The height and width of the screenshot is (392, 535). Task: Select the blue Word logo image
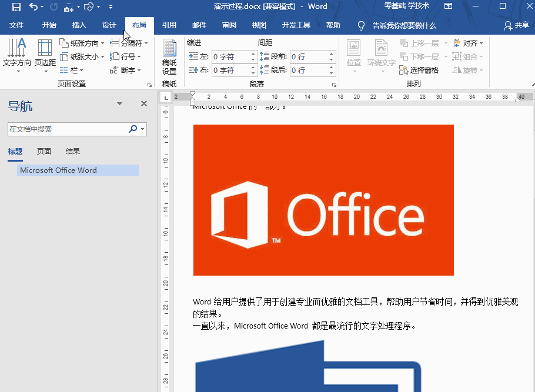pyautogui.click(x=308, y=366)
